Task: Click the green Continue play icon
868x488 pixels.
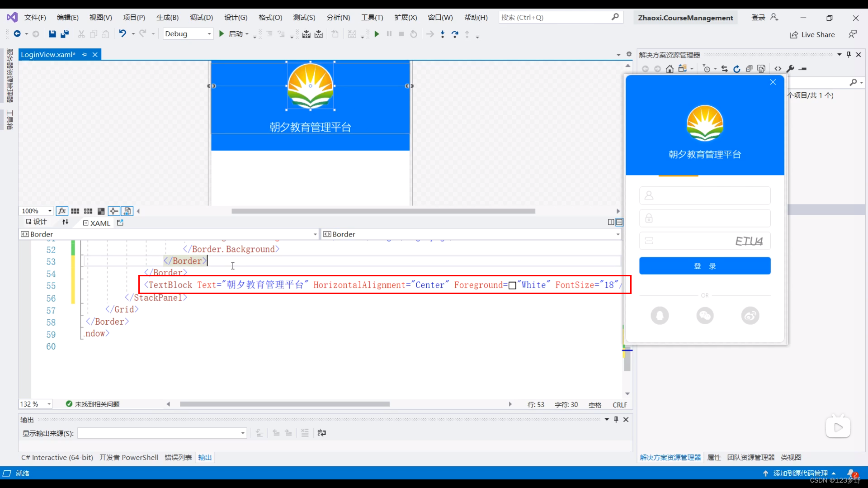Action: 377,34
